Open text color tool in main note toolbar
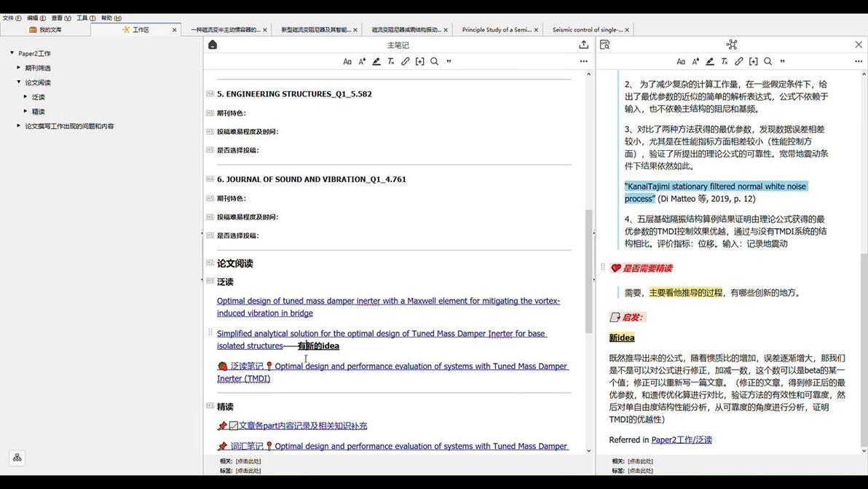This screenshot has height=489, width=868. pos(362,61)
